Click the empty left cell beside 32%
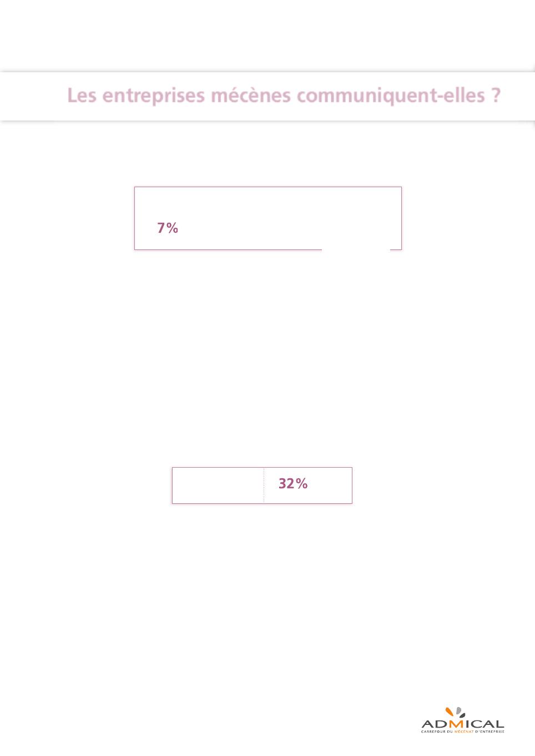Image resolution: width=535 pixels, height=756 pixels. pos(218,485)
